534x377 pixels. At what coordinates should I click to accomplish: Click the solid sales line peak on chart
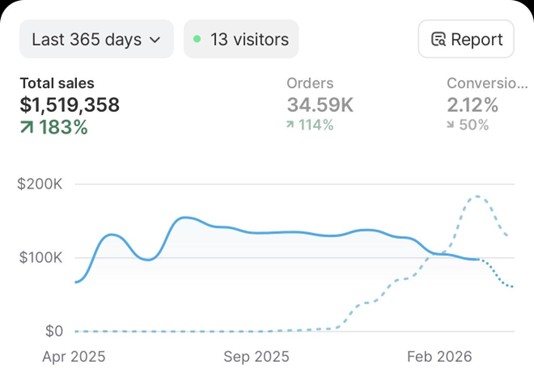[x=184, y=217]
